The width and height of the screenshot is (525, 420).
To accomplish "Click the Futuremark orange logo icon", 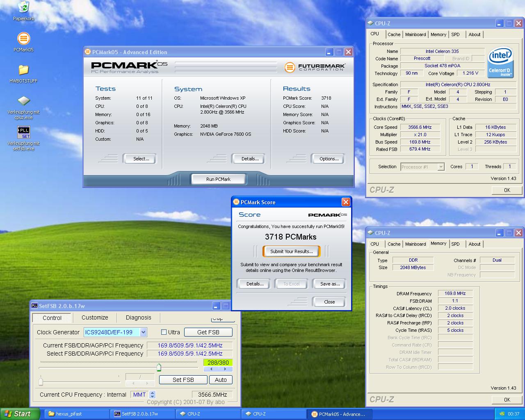I will click(x=290, y=67).
